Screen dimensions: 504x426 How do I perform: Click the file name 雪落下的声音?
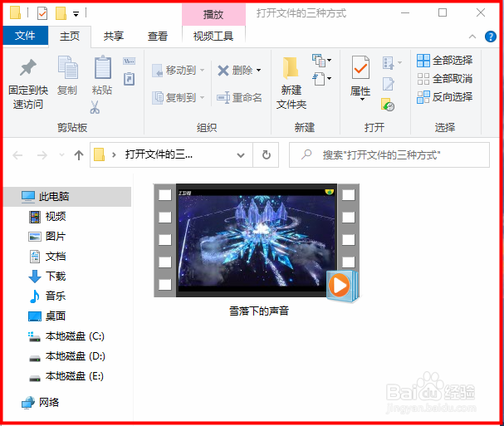[259, 311]
